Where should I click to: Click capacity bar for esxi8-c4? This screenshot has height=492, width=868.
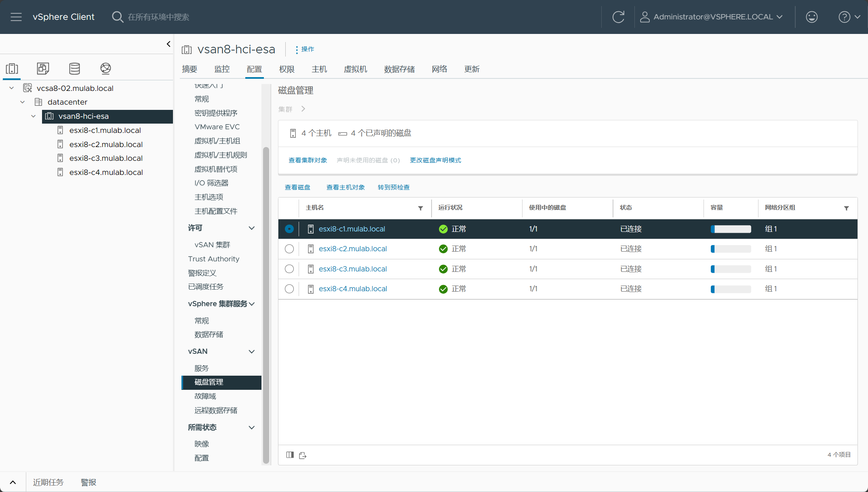click(731, 289)
